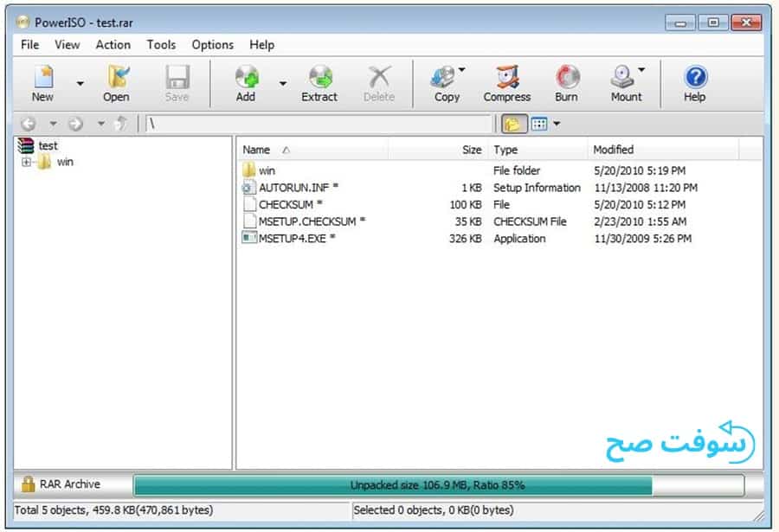Click the win folder icon in list
Viewport: 779px width, 532px height.
pos(249,170)
